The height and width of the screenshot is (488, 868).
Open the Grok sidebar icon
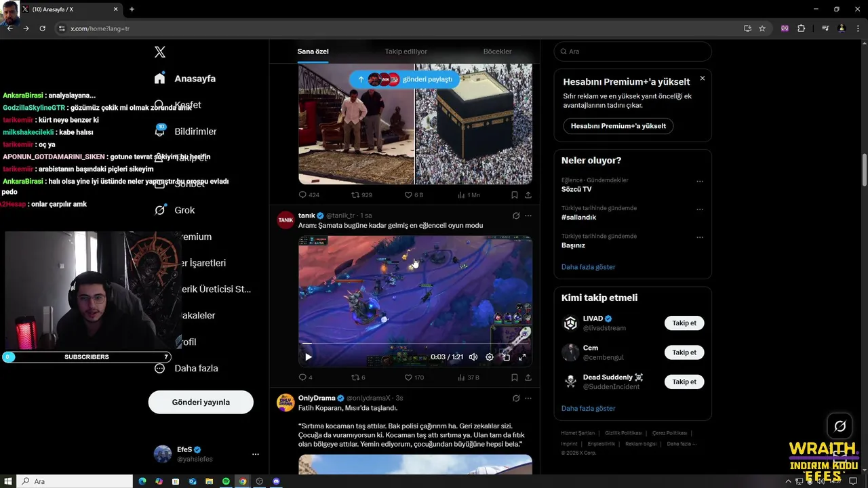tap(160, 210)
